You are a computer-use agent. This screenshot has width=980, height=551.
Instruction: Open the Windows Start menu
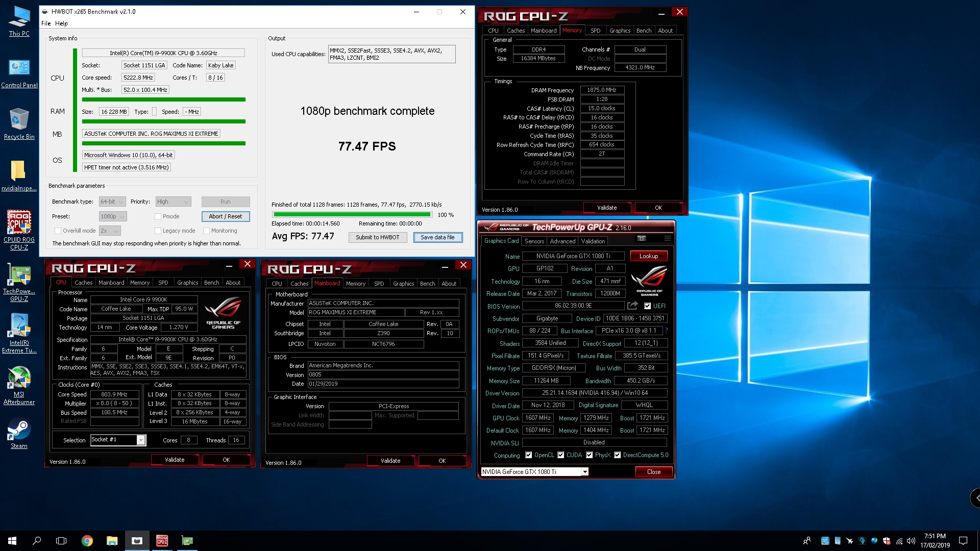(12, 541)
